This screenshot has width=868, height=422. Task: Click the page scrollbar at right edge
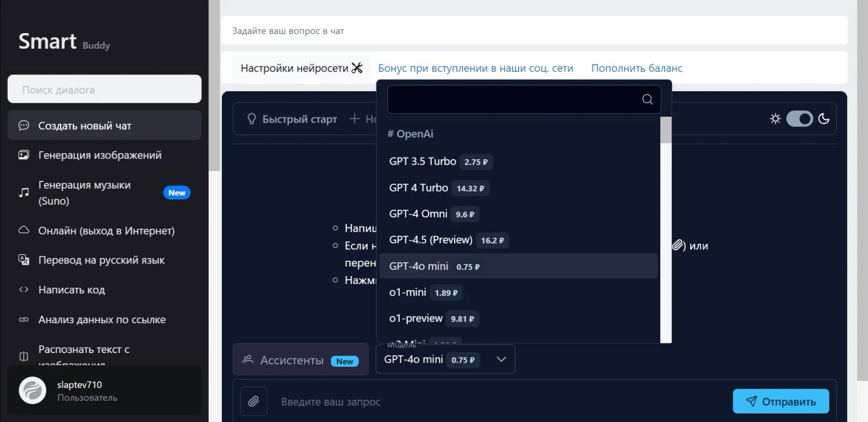click(862, 190)
